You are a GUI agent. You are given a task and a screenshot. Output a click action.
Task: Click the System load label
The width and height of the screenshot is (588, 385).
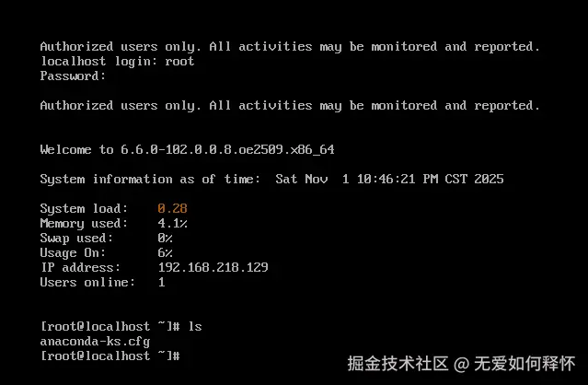pyautogui.click(x=84, y=209)
